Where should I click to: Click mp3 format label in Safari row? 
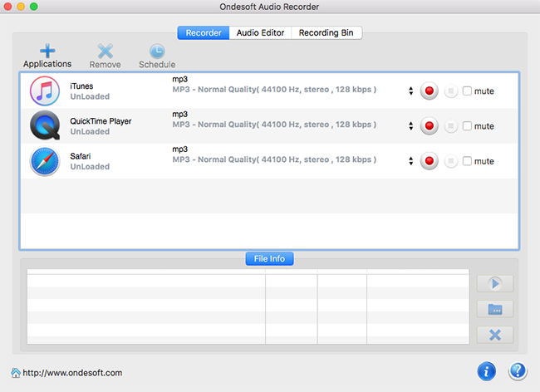[x=179, y=149]
